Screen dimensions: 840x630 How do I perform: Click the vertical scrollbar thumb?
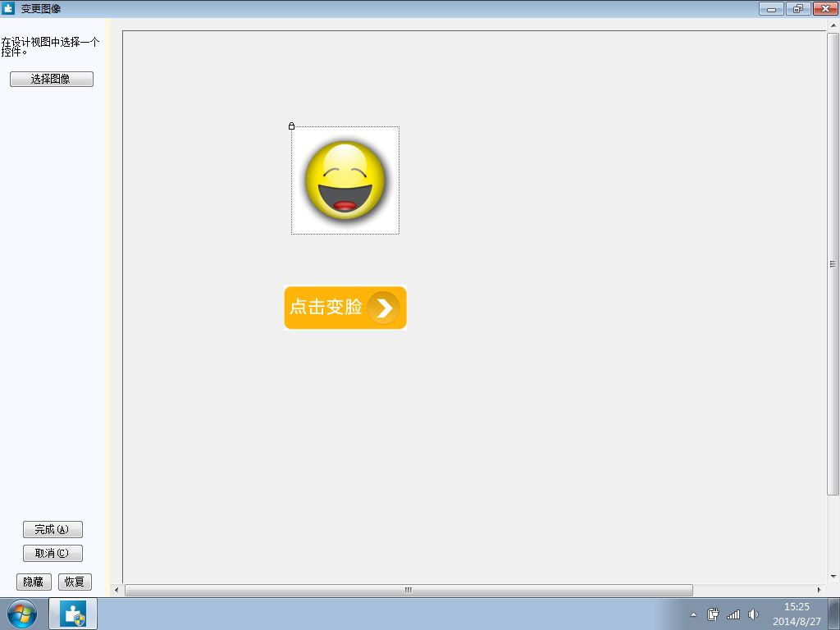tap(833, 264)
